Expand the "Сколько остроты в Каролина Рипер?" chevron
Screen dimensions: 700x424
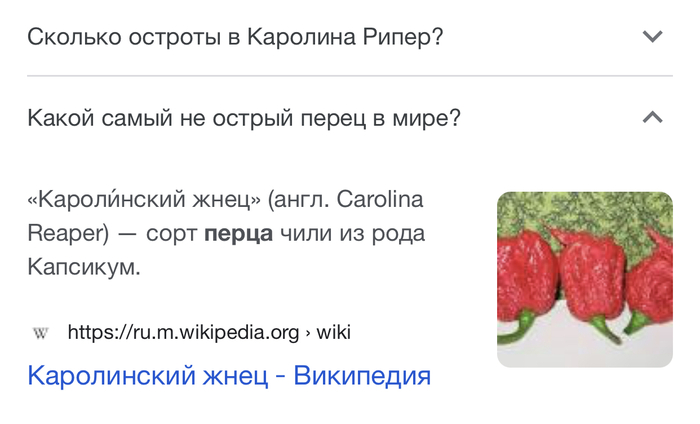pyautogui.click(x=652, y=37)
